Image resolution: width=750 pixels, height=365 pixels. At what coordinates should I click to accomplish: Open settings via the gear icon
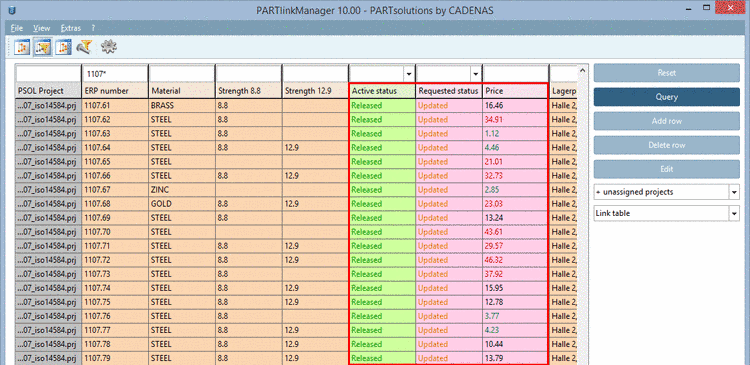pos(109,47)
